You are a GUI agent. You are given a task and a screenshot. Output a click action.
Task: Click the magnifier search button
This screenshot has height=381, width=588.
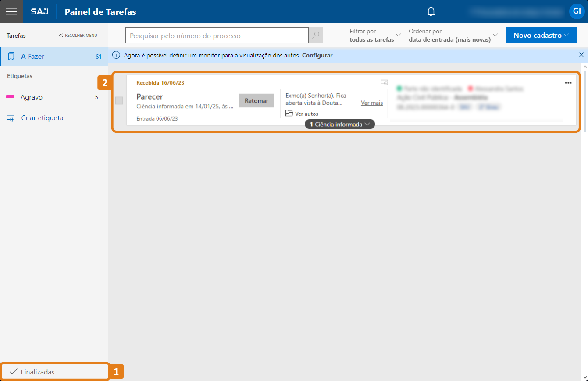(316, 36)
